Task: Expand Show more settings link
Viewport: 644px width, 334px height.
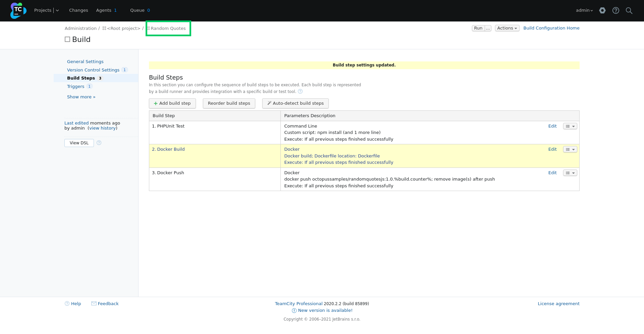Action: (81, 97)
